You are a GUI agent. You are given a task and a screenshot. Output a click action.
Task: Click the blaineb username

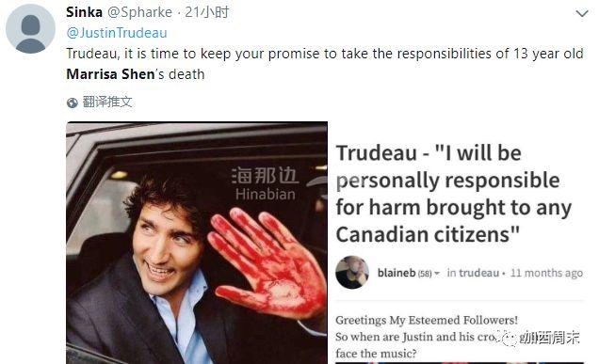[x=397, y=273]
